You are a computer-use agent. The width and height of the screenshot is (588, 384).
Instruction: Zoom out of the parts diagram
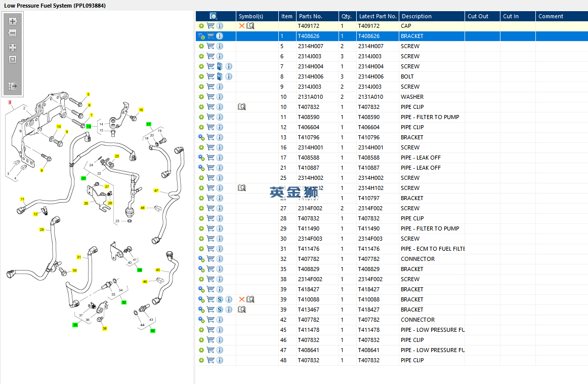point(13,33)
